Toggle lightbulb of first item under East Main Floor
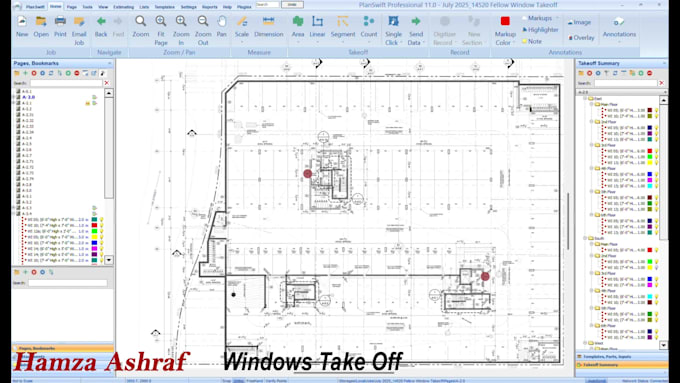The height and width of the screenshot is (383, 680). tap(657, 111)
